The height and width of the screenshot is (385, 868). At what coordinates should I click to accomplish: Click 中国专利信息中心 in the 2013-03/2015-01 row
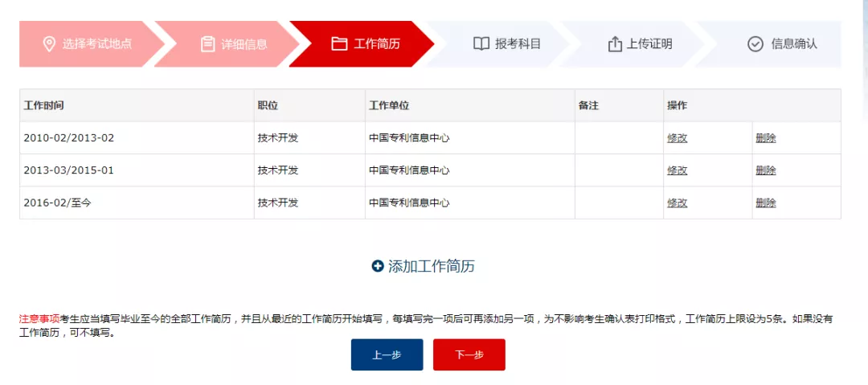409,170
